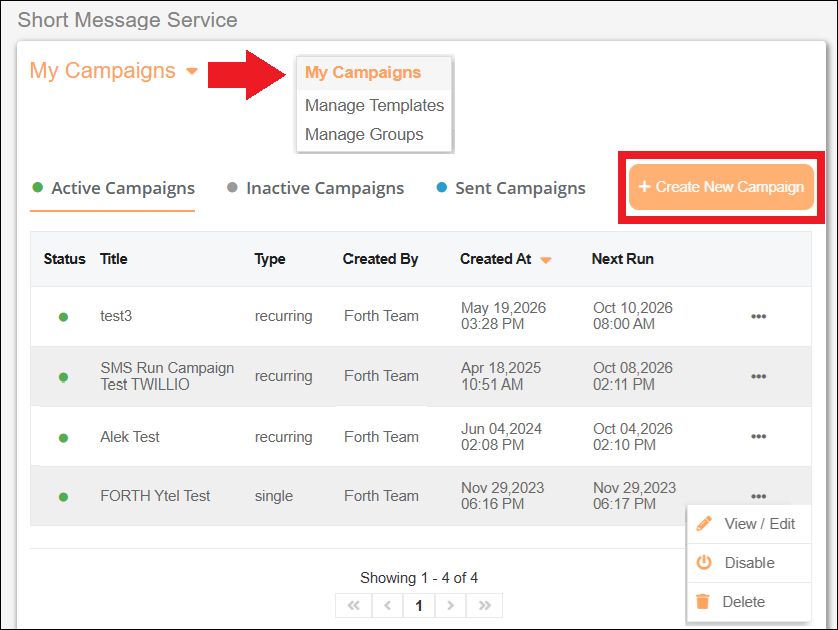Click green status dot of FORTH Ytel Test
Image resolution: width=838 pixels, height=630 pixels.
(x=63, y=497)
